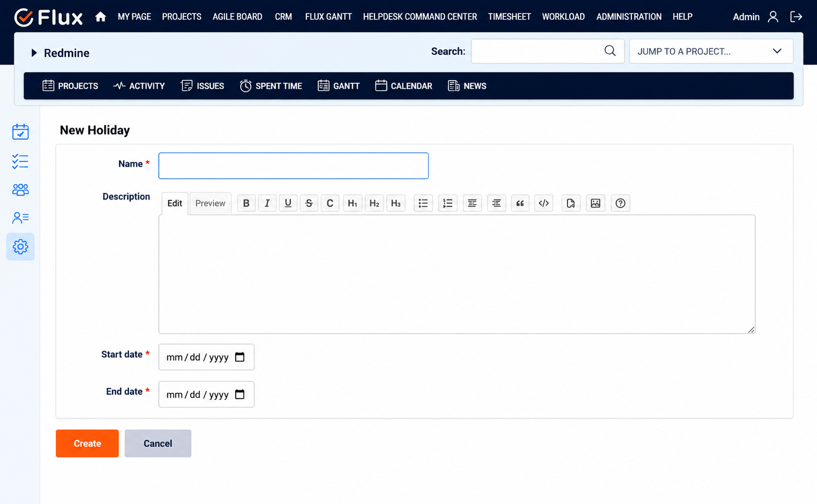Insert image icon in toolbar
The height and width of the screenshot is (504, 817).
[595, 203]
